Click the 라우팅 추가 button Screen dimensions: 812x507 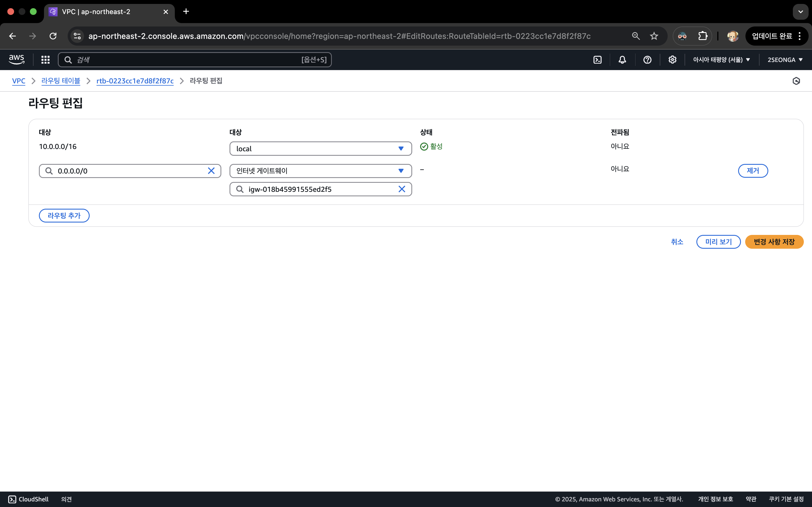(x=64, y=215)
